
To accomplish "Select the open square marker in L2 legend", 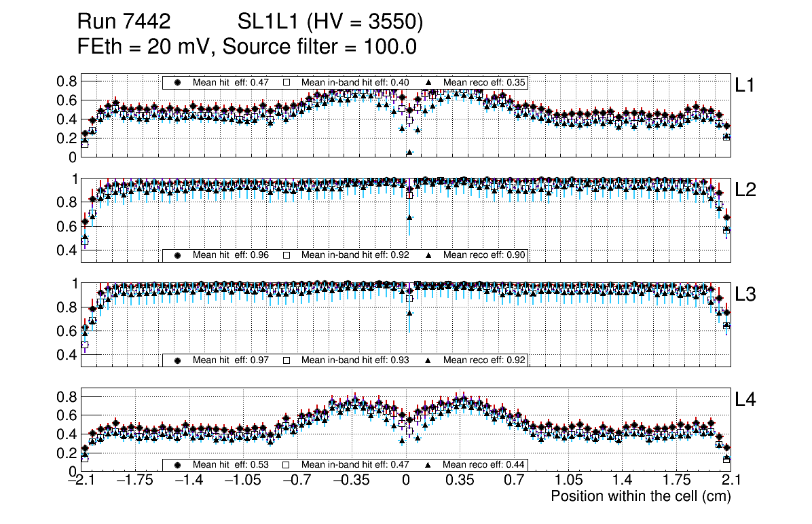I will 287,255.
